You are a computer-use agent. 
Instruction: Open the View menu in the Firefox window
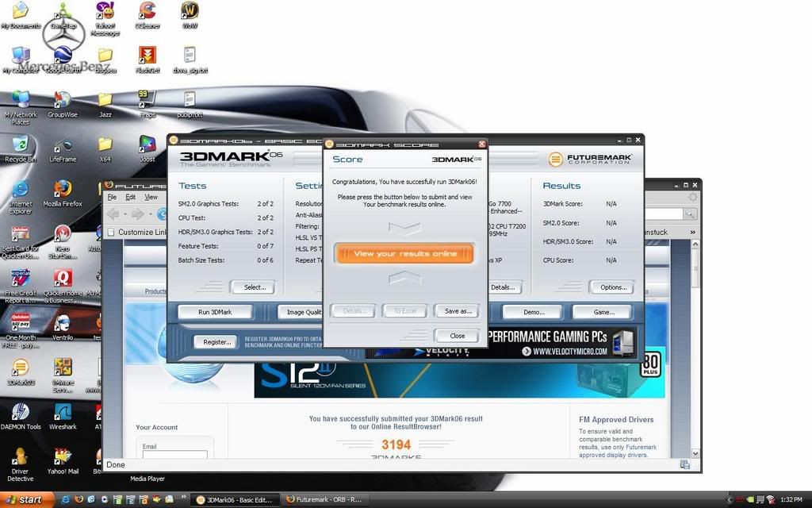pos(151,197)
